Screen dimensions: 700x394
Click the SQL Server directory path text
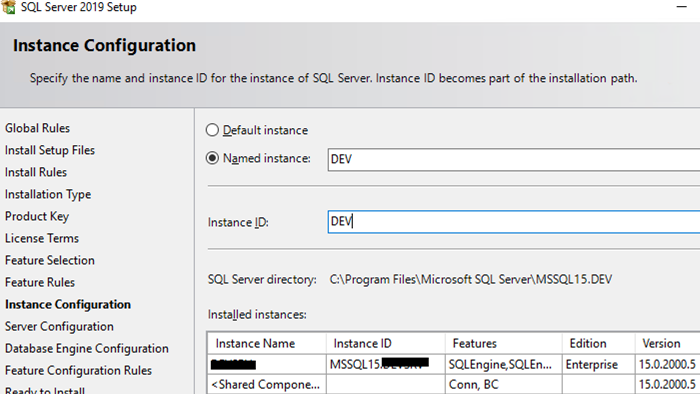coord(471,279)
